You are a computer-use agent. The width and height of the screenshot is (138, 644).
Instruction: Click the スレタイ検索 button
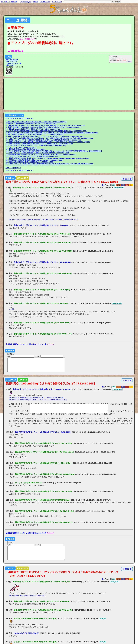116,2
